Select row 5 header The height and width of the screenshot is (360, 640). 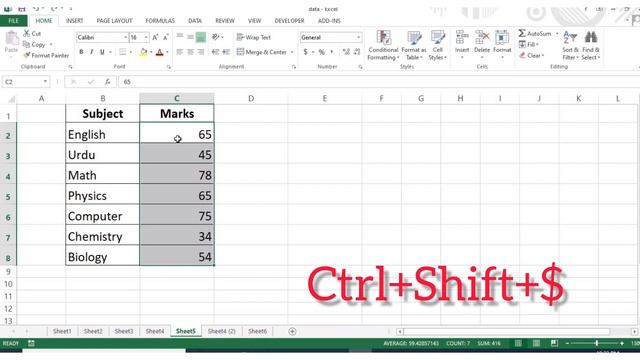tap(8, 197)
